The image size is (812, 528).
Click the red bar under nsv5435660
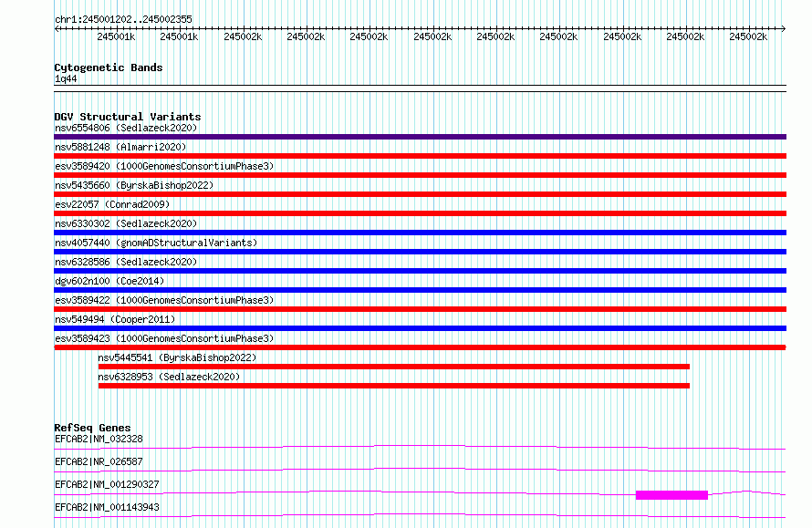click(420, 194)
